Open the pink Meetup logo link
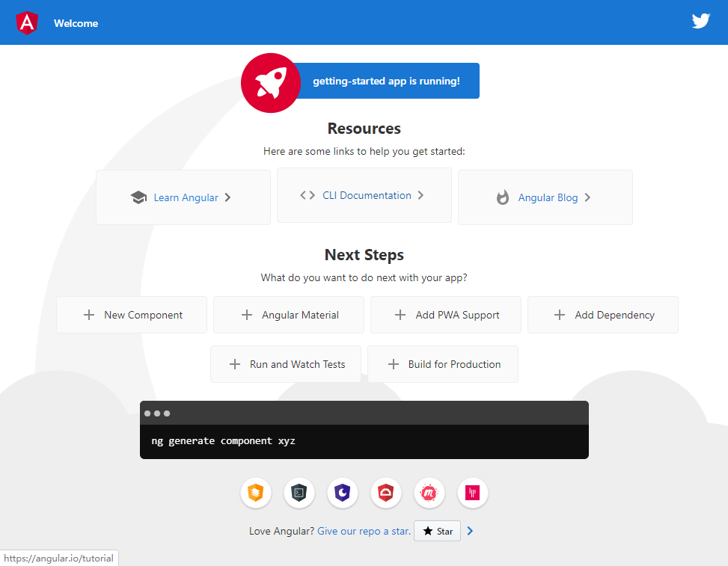 point(429,493)
